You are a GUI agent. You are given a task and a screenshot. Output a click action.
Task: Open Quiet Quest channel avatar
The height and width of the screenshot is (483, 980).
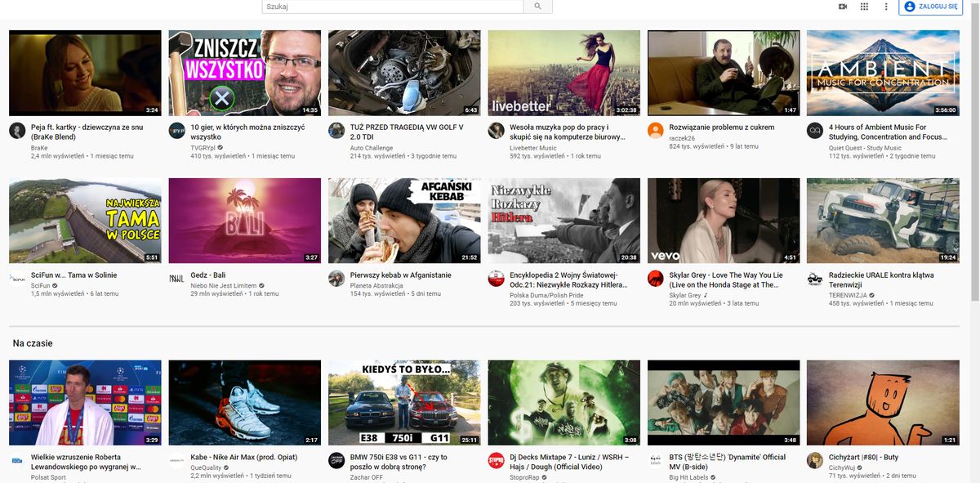point(815,131)
